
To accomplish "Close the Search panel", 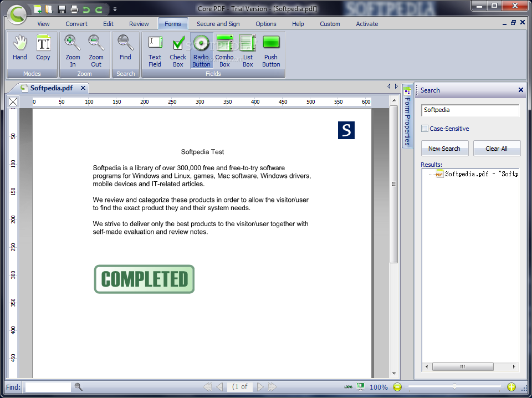I will click(521, 90).
